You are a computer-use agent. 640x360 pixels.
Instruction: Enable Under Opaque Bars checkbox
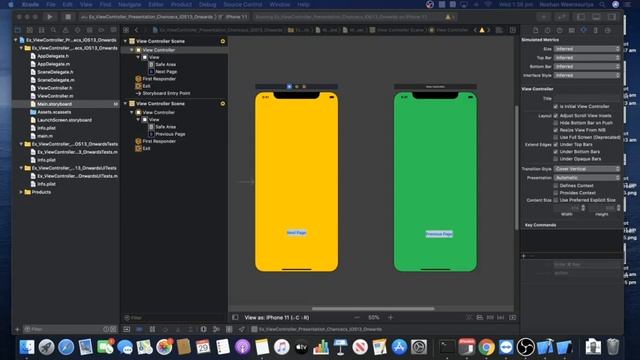coord(556,159)
